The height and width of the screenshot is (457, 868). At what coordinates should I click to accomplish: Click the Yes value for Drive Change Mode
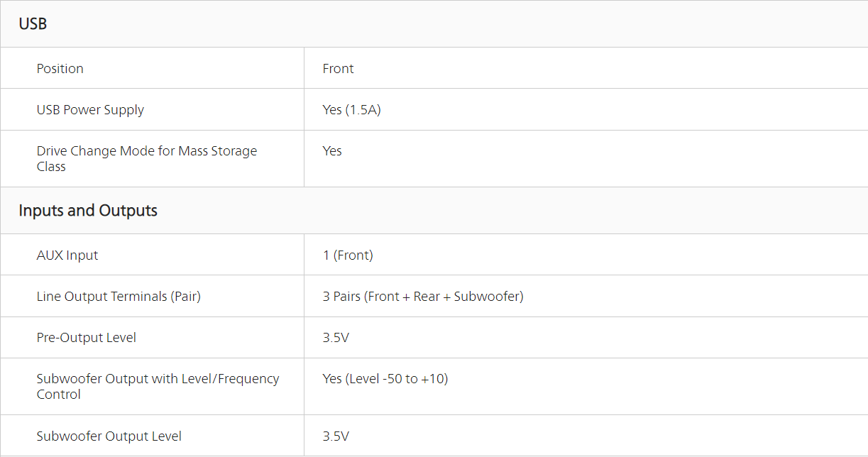click(332, 151)
